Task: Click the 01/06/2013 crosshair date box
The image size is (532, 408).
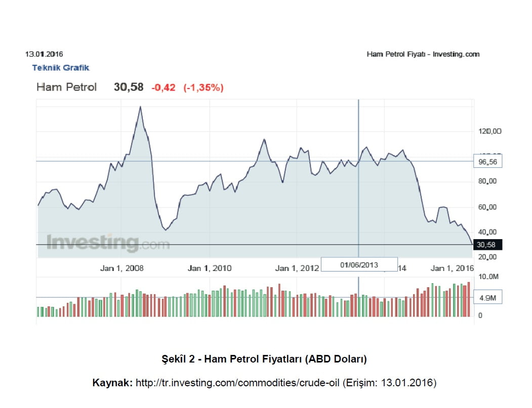Action: [x=358, y=264]
